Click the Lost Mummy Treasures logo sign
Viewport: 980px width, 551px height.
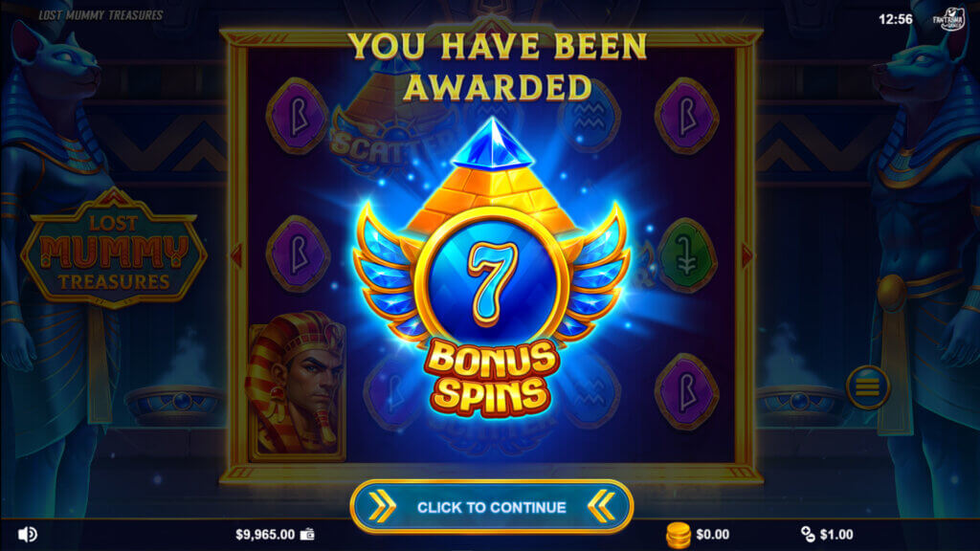pyautogui.click(x=114, y=249)
